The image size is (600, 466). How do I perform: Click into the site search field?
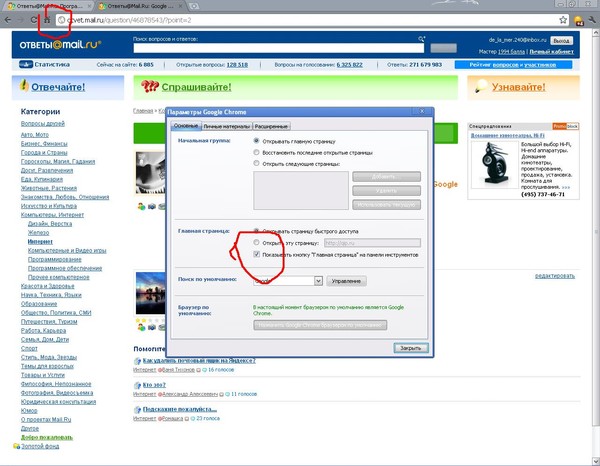coord(279,48)
